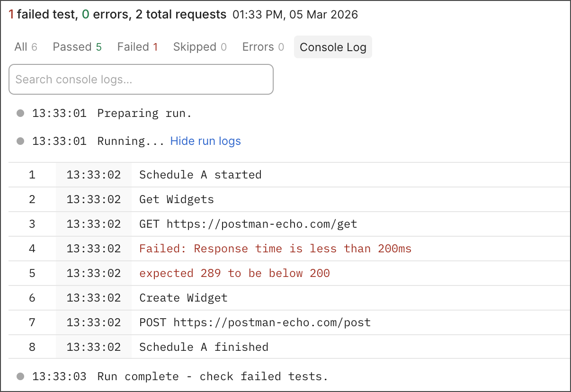The height and width of the screenshot is (392, 571).
Task: View all 6 requests with the All filter
Action: click(x=26, y=46)
